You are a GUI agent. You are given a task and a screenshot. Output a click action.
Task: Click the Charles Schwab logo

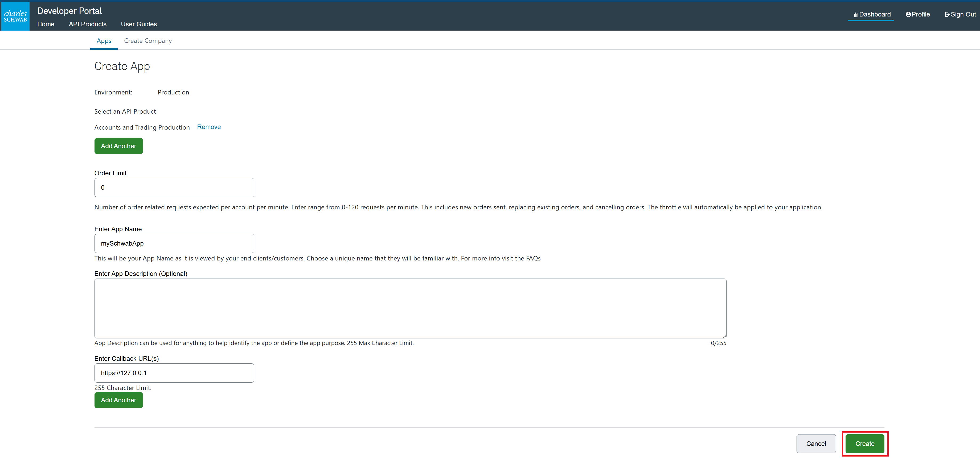point(15,16)
